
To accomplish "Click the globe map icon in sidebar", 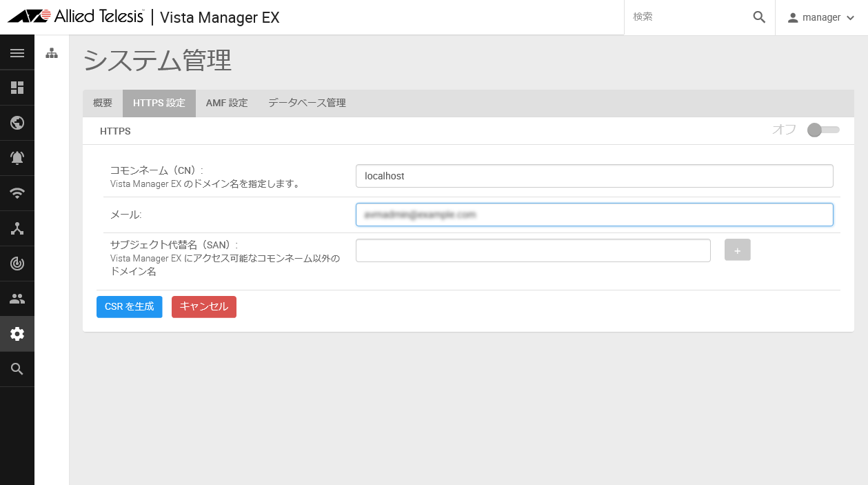I will 17,123.
